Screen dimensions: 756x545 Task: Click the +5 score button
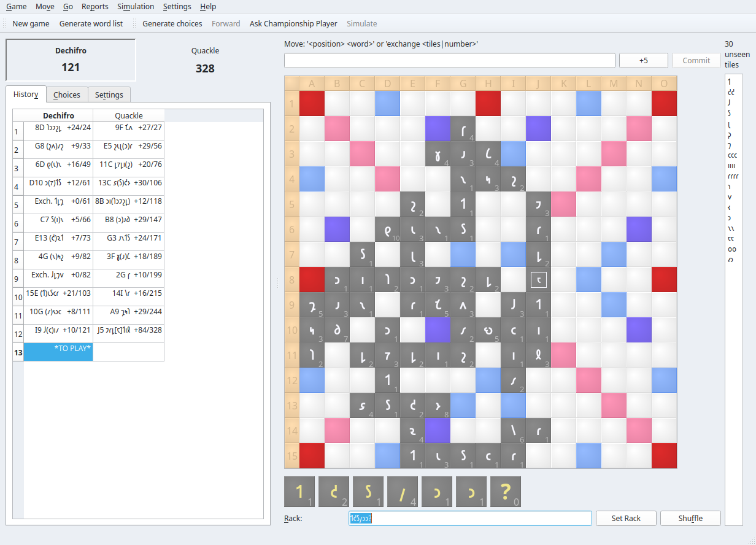[x=643, y=60]
